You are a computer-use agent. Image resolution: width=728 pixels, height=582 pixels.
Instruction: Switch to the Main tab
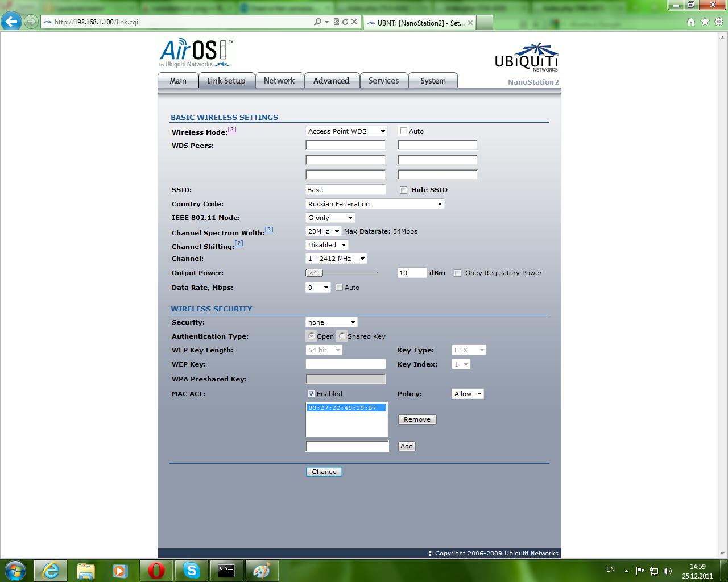click(x=178, y=81)
